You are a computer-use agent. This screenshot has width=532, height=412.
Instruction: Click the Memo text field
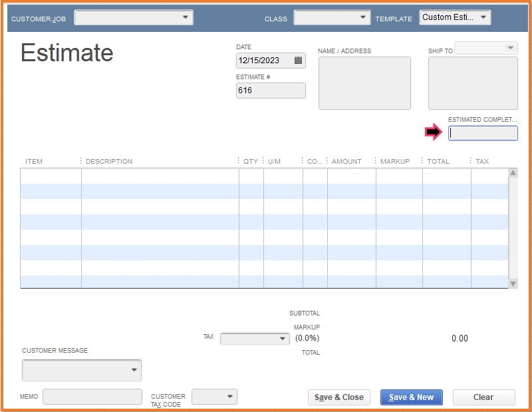pos(92,397)
